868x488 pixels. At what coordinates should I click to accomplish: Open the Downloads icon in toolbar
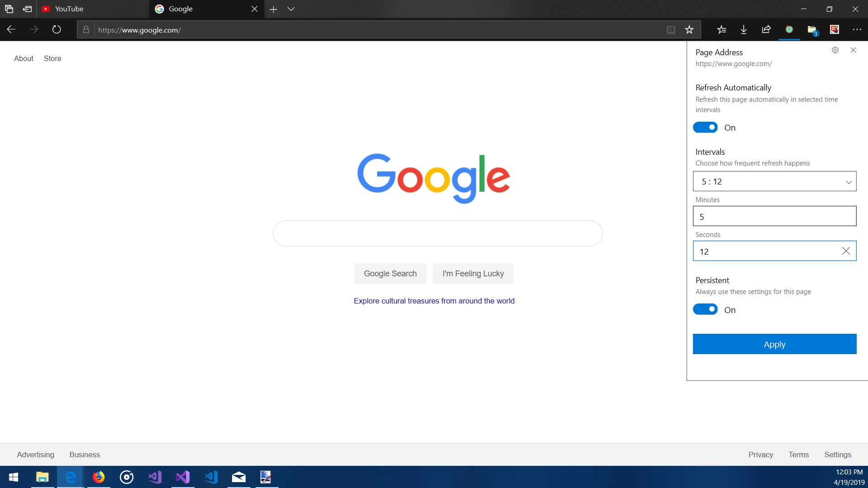[x=744, y=30]
